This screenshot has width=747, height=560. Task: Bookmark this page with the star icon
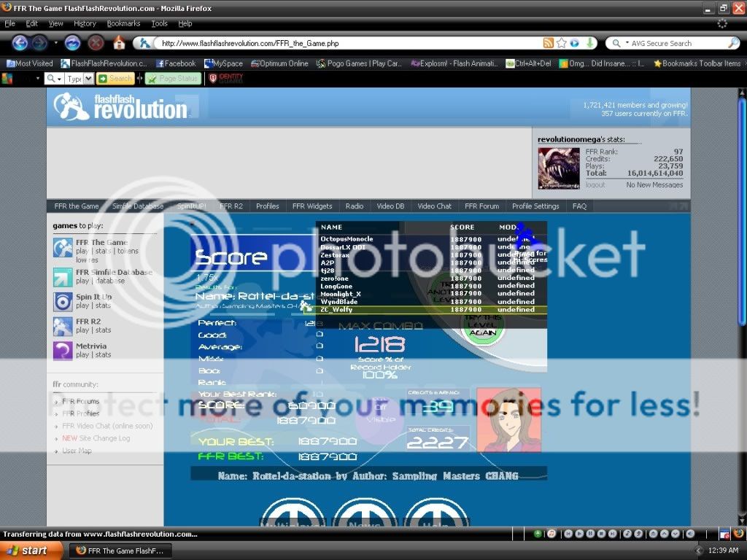[562, 43]
